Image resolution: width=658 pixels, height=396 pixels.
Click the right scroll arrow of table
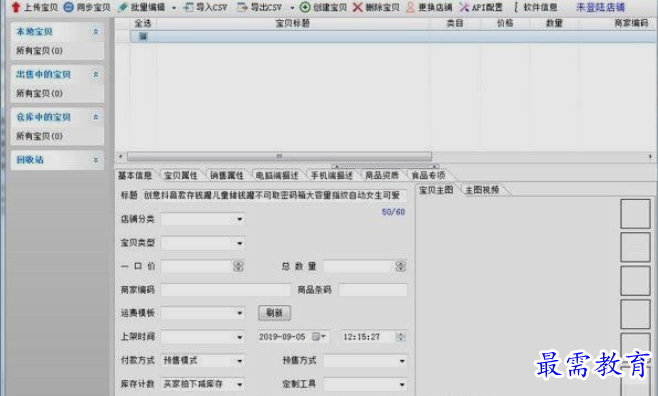[650, 156]
